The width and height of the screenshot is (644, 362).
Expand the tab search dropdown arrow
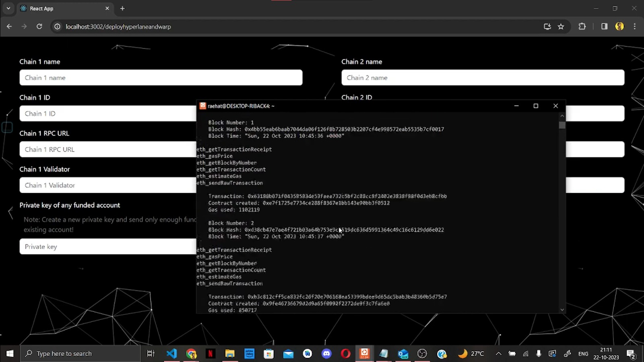(8, 8)
